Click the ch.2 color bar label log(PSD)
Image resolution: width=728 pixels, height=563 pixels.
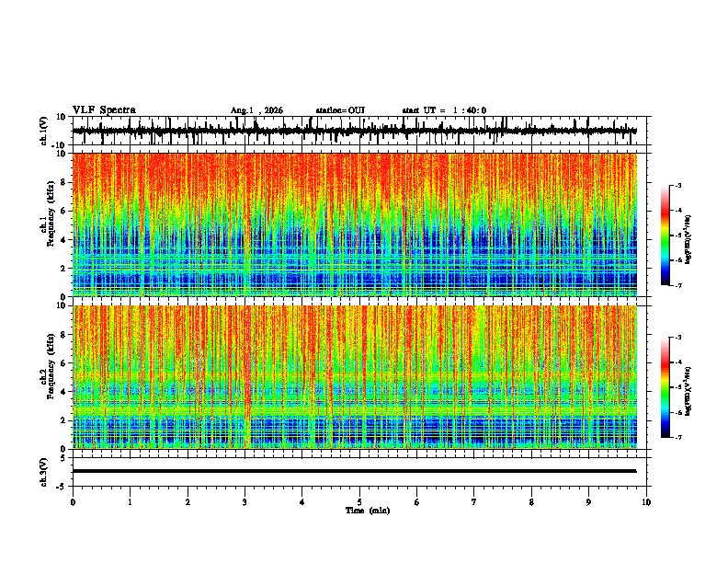[x=688, y=392]
